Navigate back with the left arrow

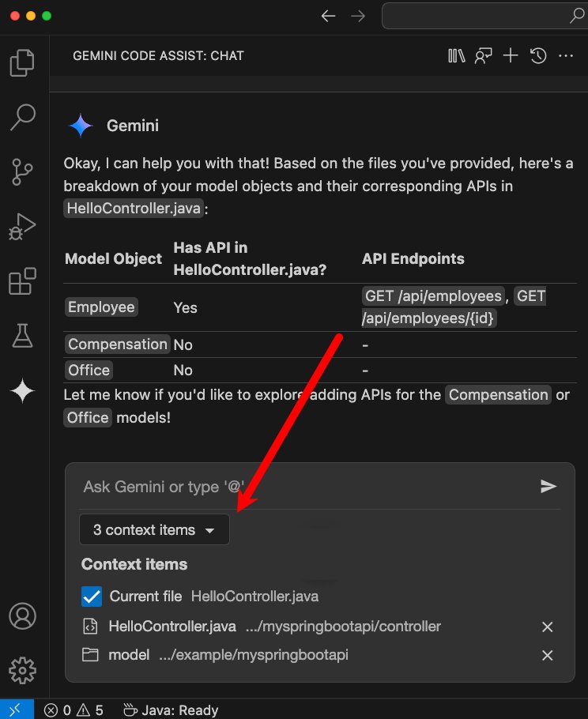(x=328, y=17)
